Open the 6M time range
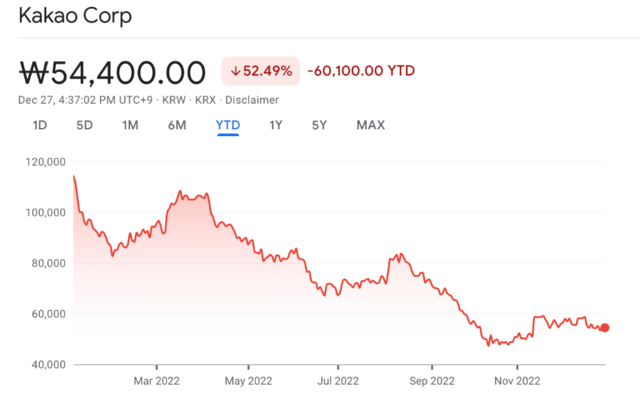 click(x=177, y=125)
